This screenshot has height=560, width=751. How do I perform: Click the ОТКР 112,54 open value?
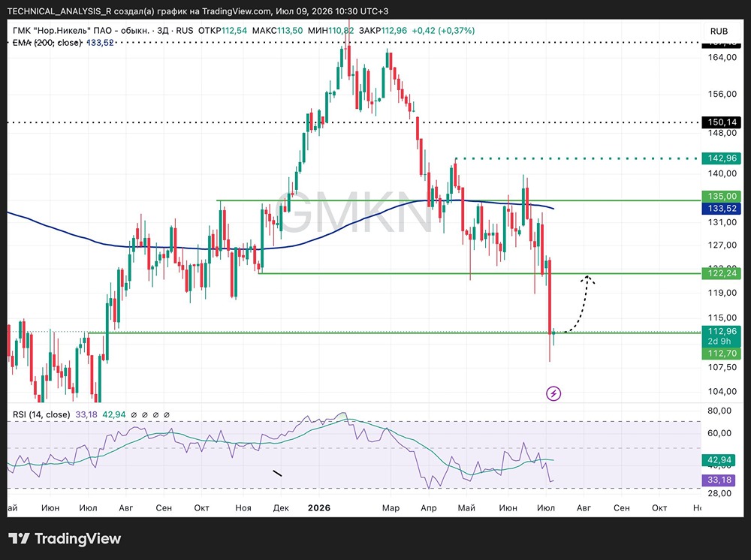coord(223,31)
